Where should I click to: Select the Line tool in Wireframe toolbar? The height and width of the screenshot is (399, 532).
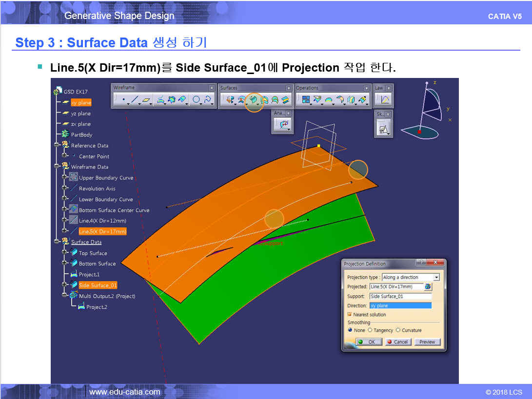(x=135, y=100)
